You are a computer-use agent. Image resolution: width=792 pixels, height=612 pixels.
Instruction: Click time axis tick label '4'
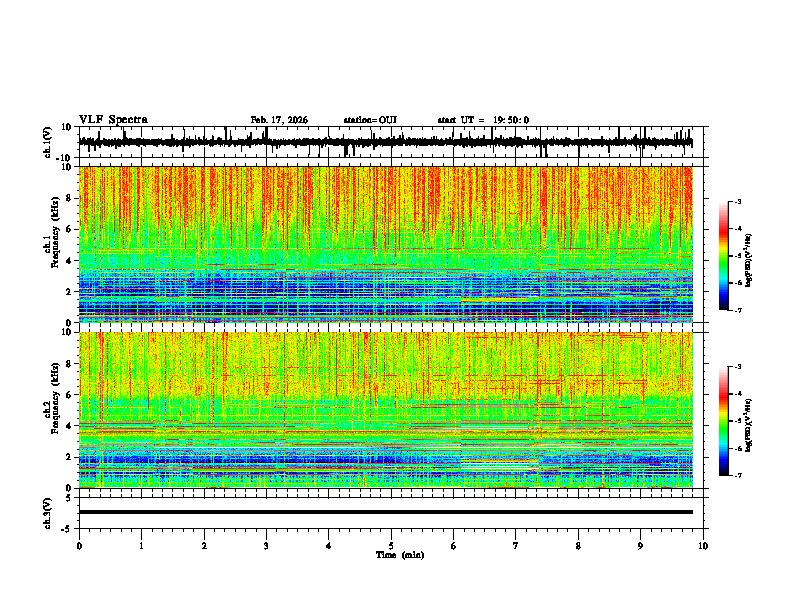point(329,546)
